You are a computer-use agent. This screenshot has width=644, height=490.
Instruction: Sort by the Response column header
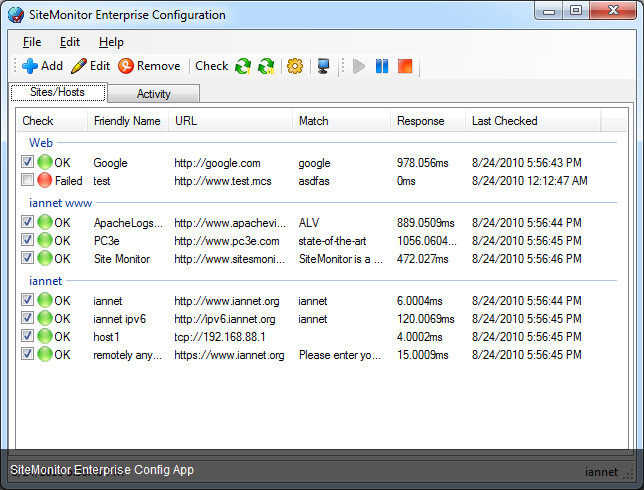coord(420,121)
